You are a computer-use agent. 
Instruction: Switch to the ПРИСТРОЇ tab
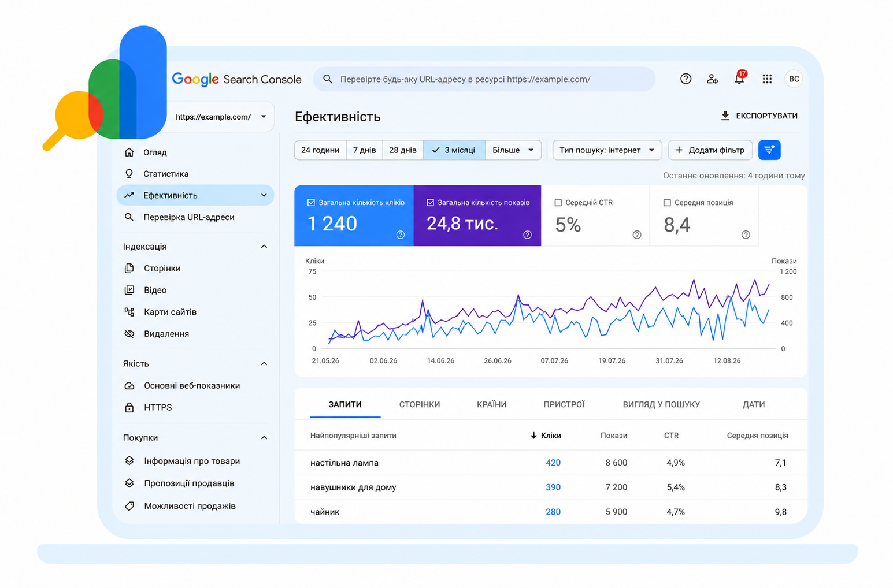(564, 404)
